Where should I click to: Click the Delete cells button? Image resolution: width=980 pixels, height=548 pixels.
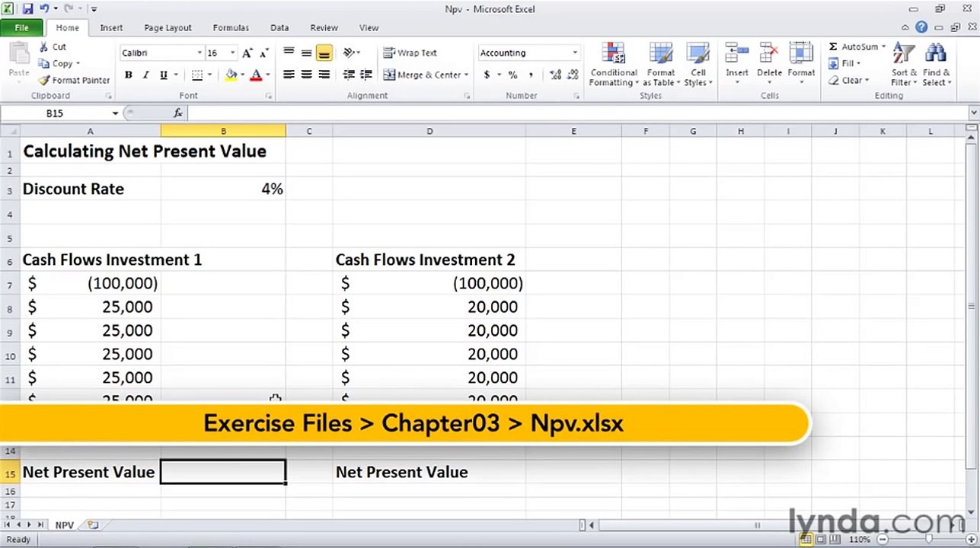click(x=769, y=64)
